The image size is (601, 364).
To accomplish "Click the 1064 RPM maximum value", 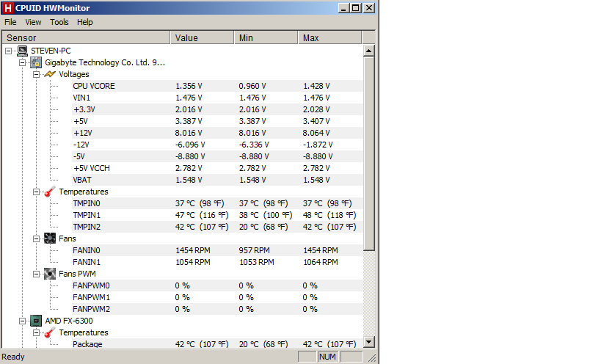I will 321,262.
